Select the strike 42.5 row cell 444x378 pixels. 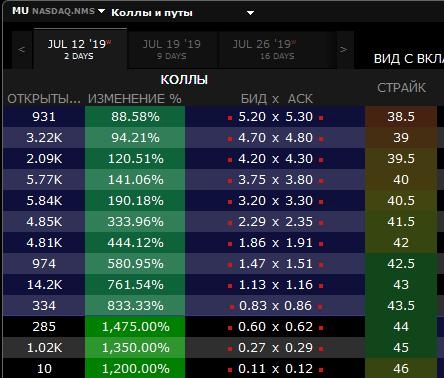[x=401, y=264]
